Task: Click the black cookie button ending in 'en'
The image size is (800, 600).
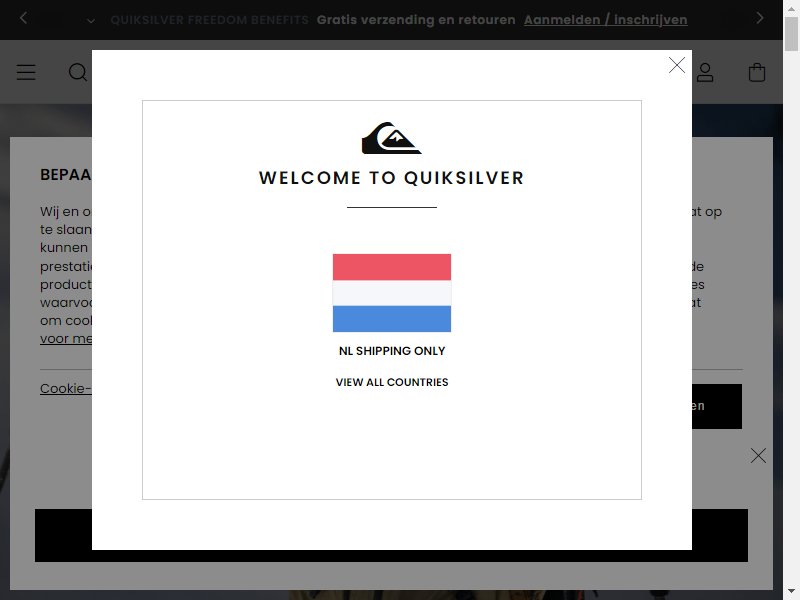Action: 717,406
